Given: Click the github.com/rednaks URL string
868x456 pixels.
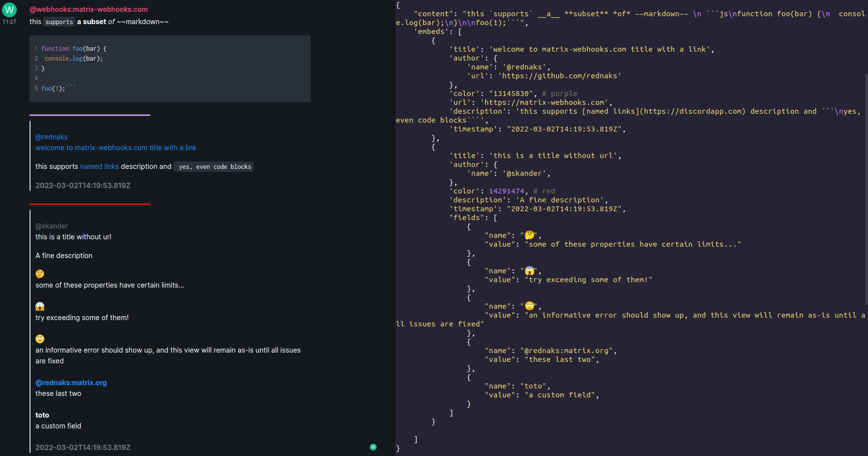Looking at the screenshot, I should click(560, 76).
